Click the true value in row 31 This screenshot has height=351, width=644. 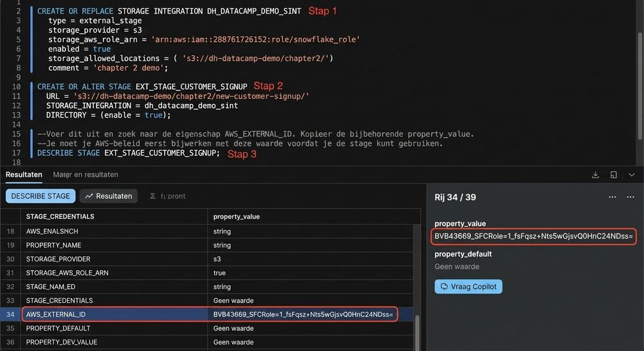(219, 273)
